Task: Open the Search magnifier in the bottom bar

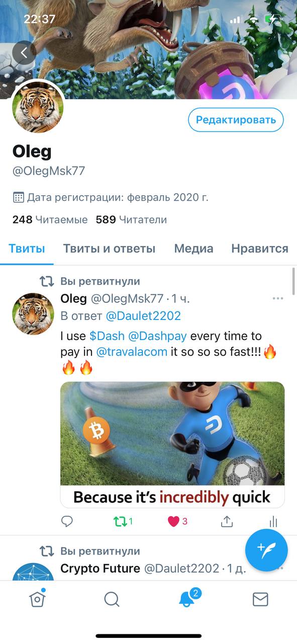Action: [112, 599]
